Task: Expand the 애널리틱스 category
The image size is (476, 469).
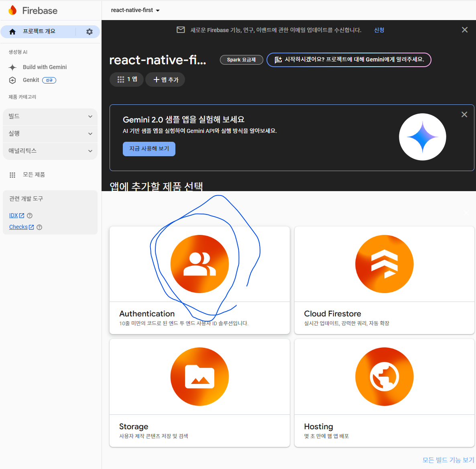Action: click(50, 151)
